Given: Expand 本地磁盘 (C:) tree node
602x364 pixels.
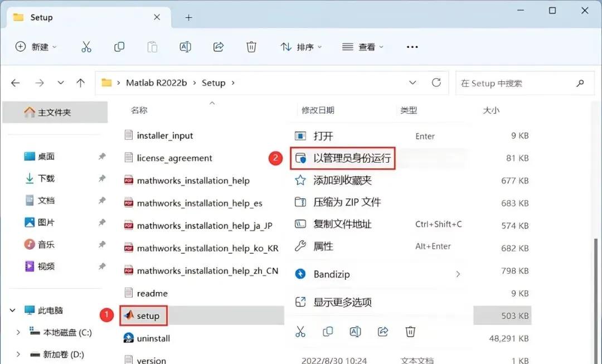Looking at the screenshot, I should (x=18, y=333).
